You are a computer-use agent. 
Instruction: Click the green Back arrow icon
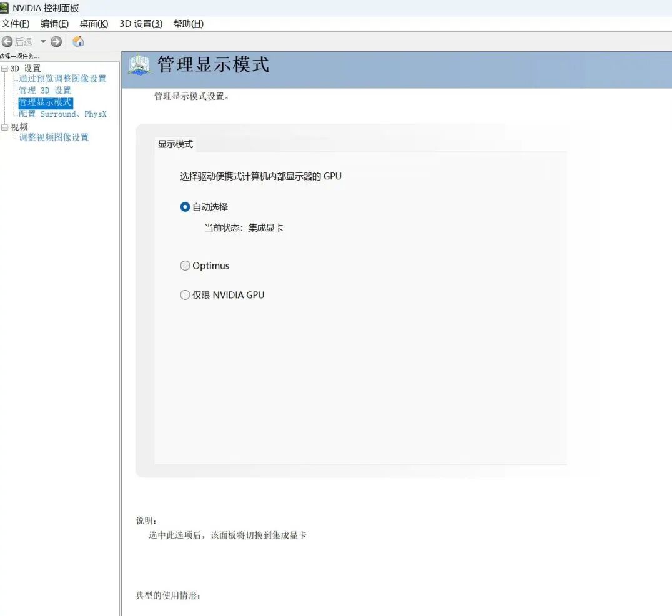[7, 42]
